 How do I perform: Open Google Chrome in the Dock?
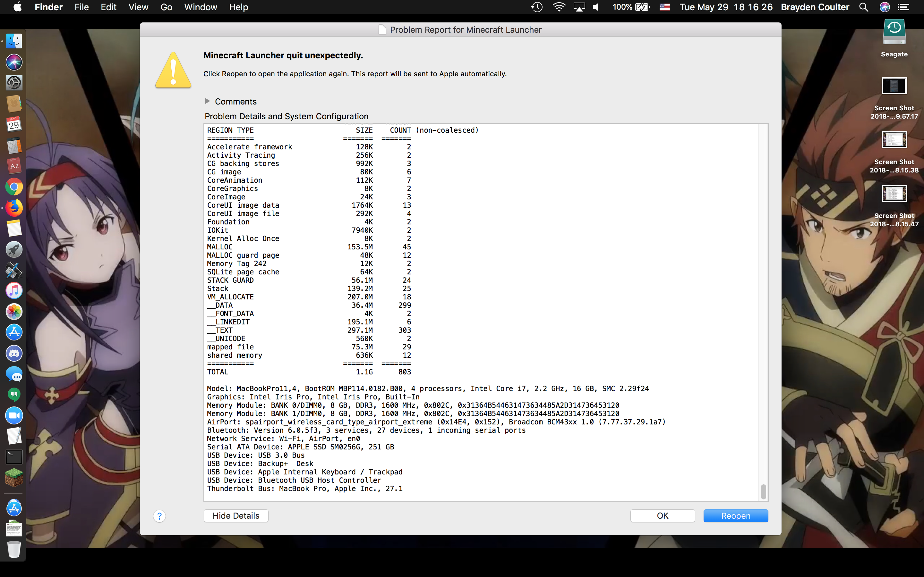(x=14, y=187)
